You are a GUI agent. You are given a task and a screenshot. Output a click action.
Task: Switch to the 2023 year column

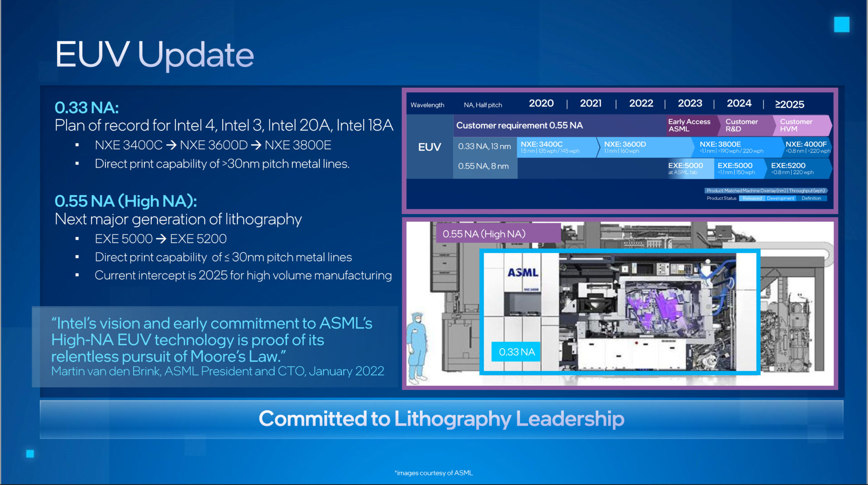click(x=691, y=103)
